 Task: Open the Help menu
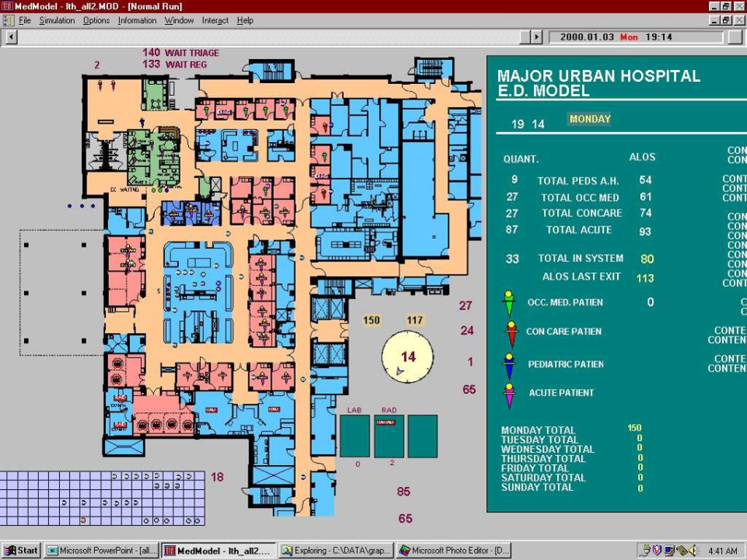coord(245,20)
